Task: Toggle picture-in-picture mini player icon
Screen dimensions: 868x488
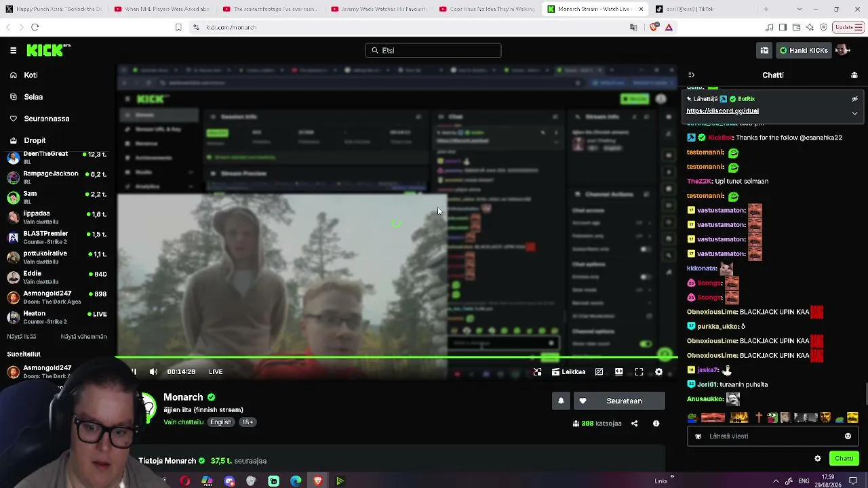Action: coord(537,371)
